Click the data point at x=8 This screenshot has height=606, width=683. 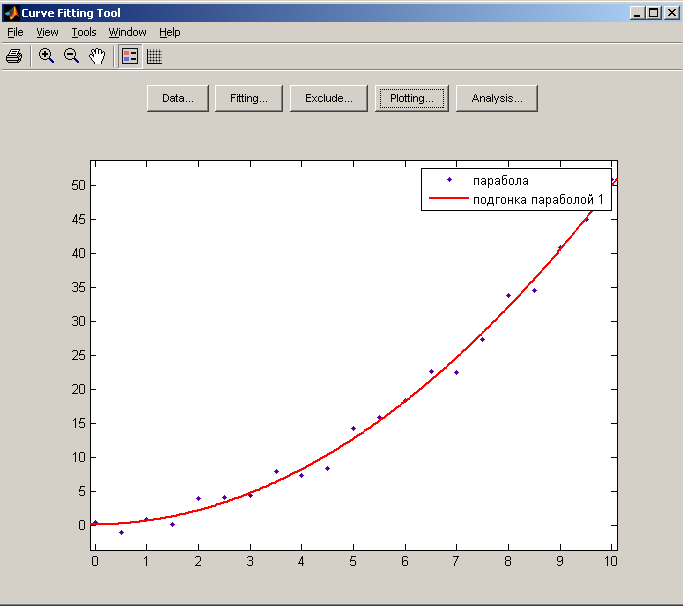[508, 295]
